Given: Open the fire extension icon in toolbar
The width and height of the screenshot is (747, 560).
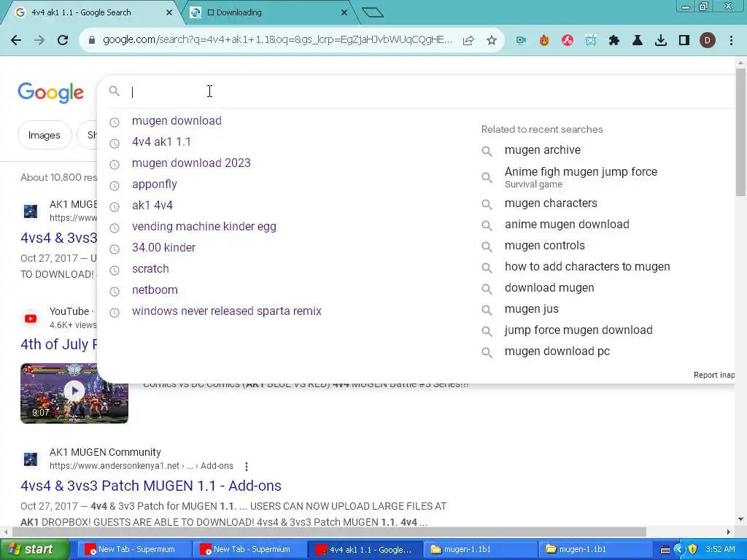Looking at the screenshot, I should [544, 41].
